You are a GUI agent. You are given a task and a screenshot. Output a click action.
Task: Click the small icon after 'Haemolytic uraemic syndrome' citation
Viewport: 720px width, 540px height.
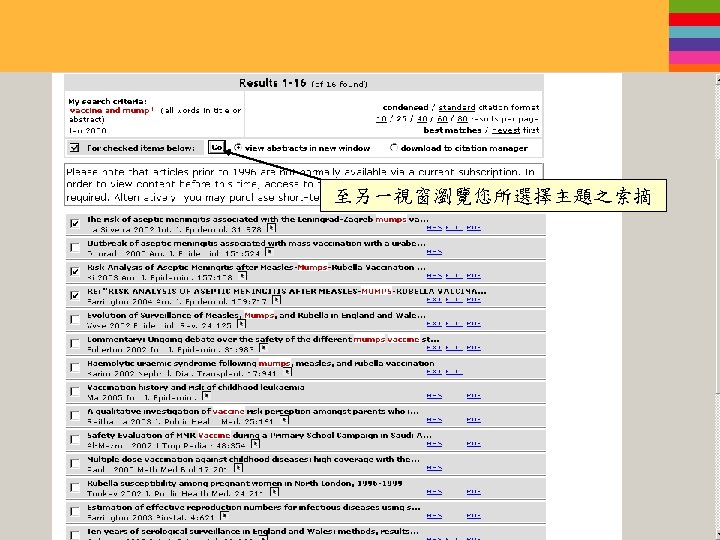[287, 372]
